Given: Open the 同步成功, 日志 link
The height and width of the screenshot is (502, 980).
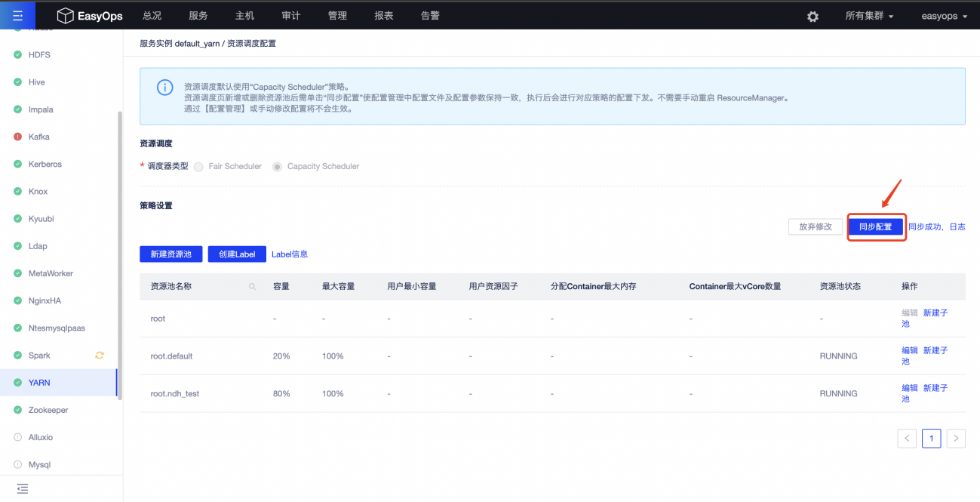Looking at the screenshot, I should [x=936, y=226].
